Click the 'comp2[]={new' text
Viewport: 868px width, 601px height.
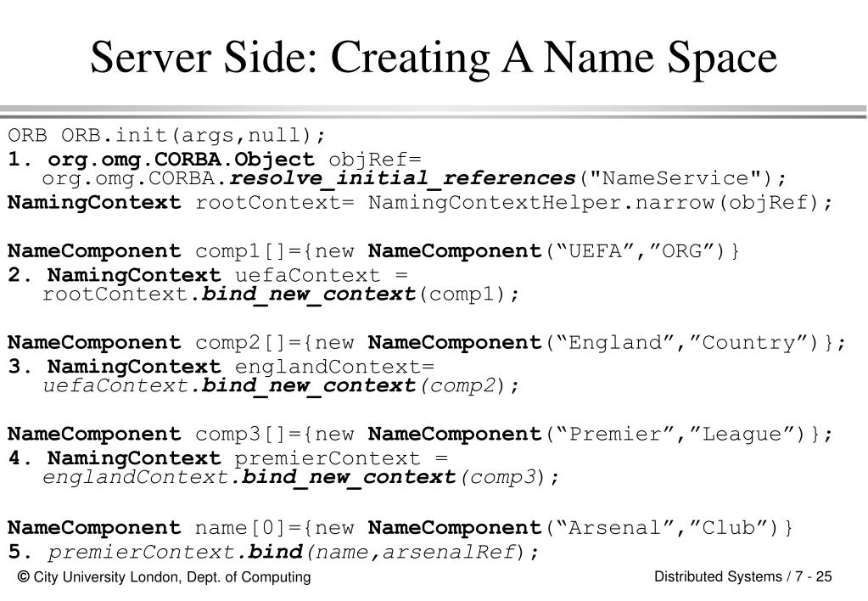pyautogui.click(x=274, y=343)
